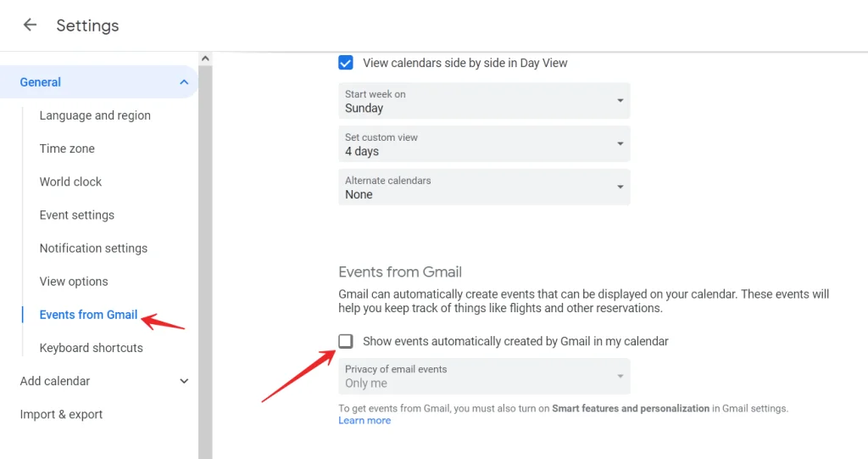The image size is (868, 459).
Task: Open the Alternate calendars dropdown
Action: [x=484, y=188]
